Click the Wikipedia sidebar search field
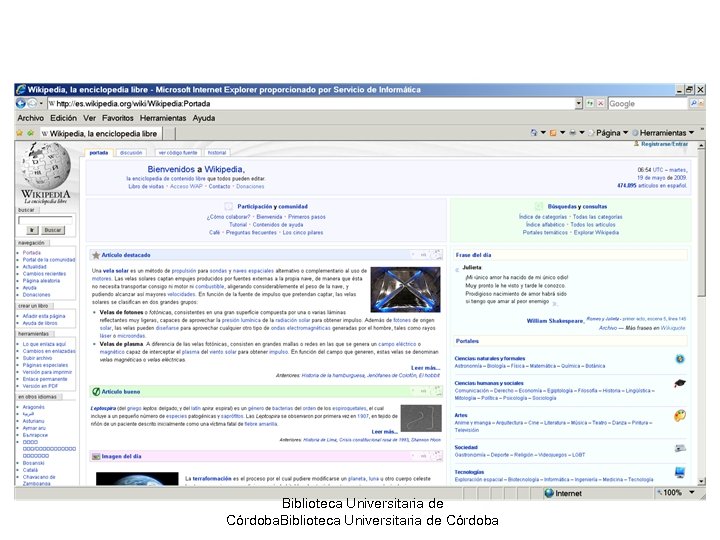The width and height of the screenshot is (720, 540). (45, 220)
